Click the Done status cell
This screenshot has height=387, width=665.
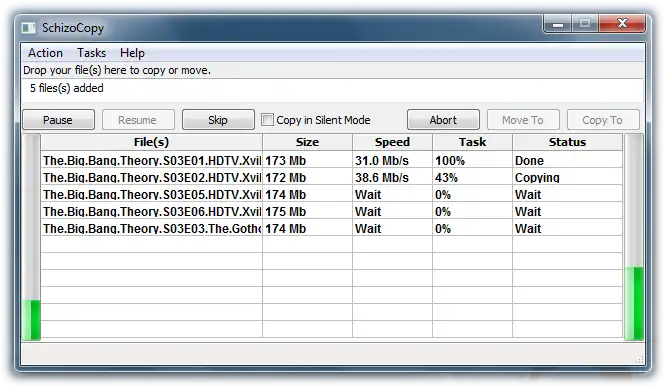[x=567, y=160]
